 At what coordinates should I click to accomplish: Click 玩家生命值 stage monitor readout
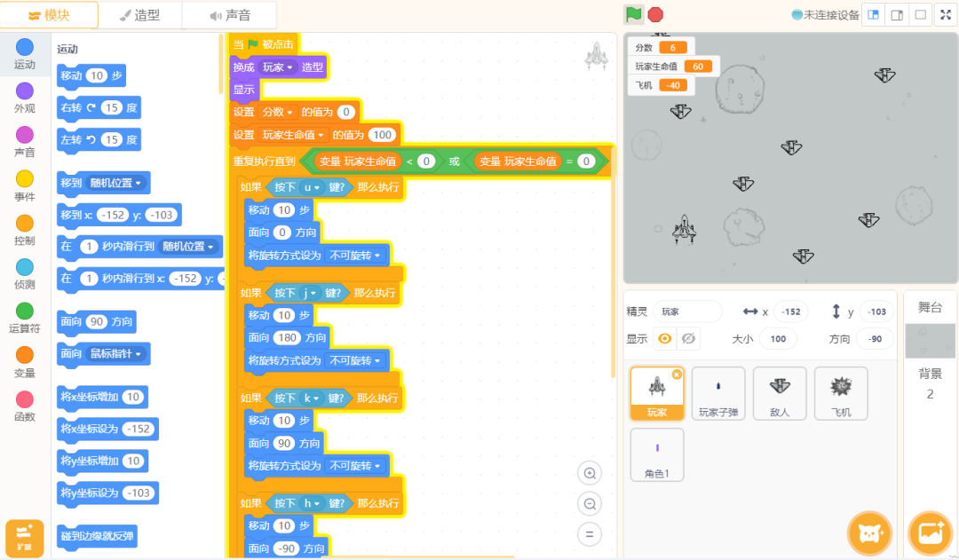(x=673, y=66)
